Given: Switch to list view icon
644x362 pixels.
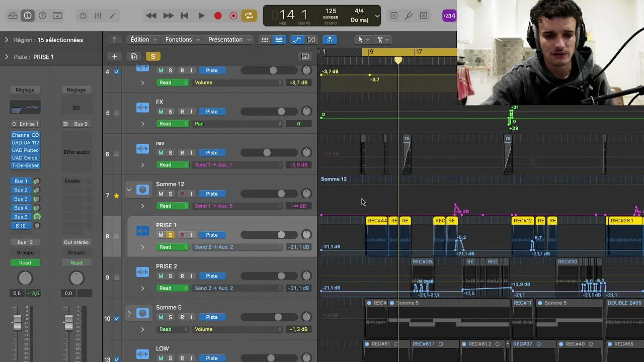Looking at the screenshot, I should pyautogui.click(x=279, y=40).
